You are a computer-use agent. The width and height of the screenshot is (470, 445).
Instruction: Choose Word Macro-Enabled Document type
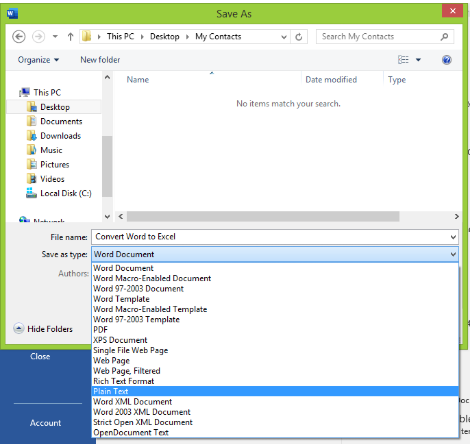pyautogui.click(x=275, y=279)
